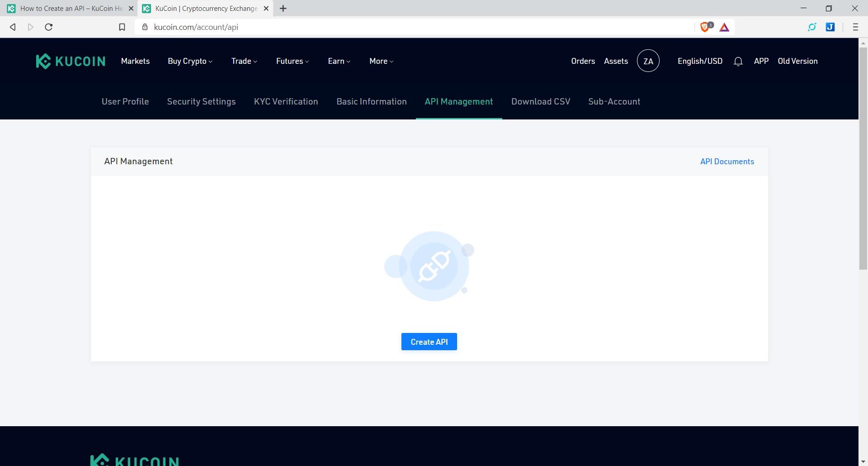Screen dimensions: 868x466
Task: Open the ZA account avatar
Action: (x=648, y=61)
